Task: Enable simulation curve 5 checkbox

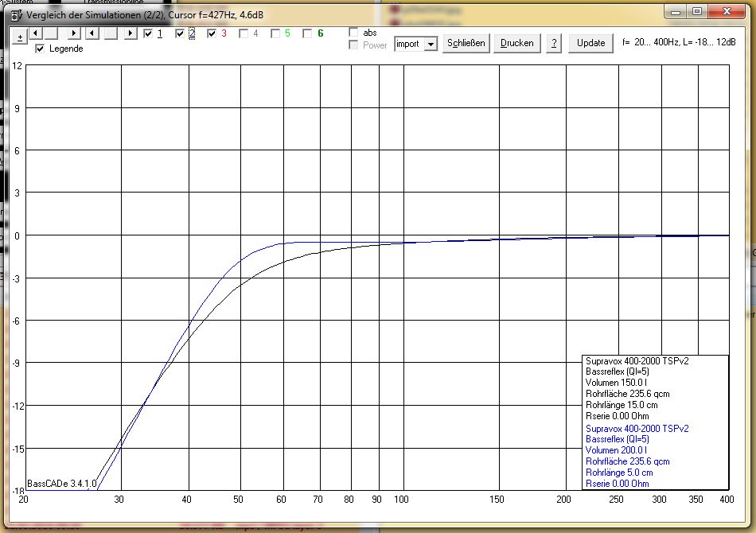Action: (x=275, y=33)
